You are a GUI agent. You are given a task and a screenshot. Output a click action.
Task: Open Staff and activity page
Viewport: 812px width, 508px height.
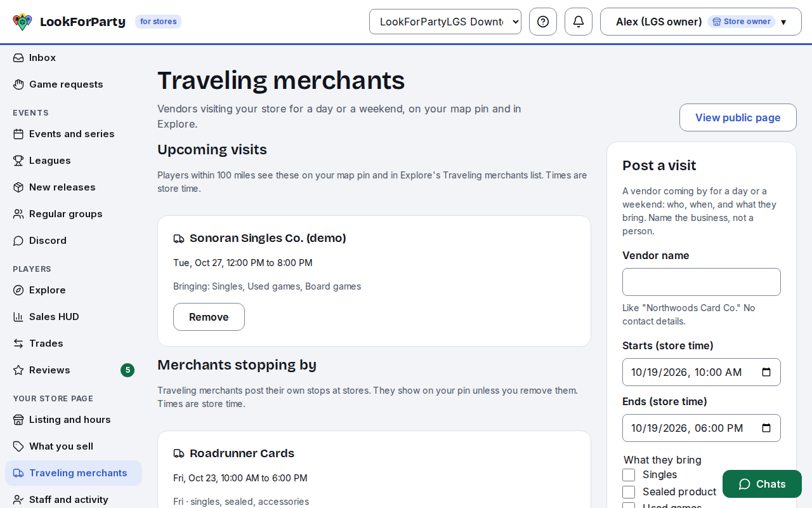tap(74, 500)
